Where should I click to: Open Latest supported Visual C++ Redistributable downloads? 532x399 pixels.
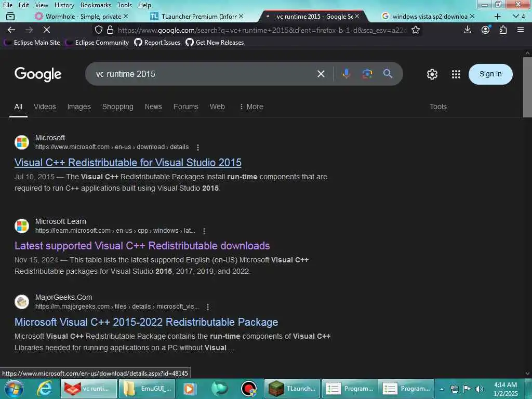click(x=142, y=246)
